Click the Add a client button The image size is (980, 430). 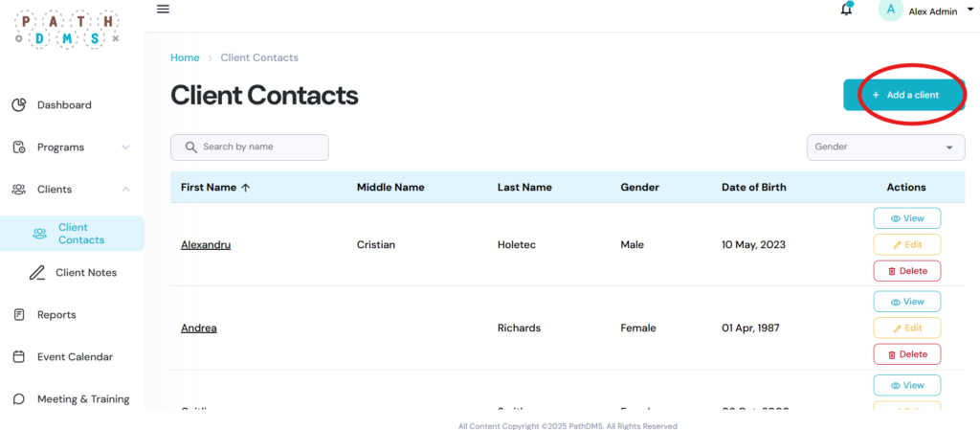[x=904, y=95]
